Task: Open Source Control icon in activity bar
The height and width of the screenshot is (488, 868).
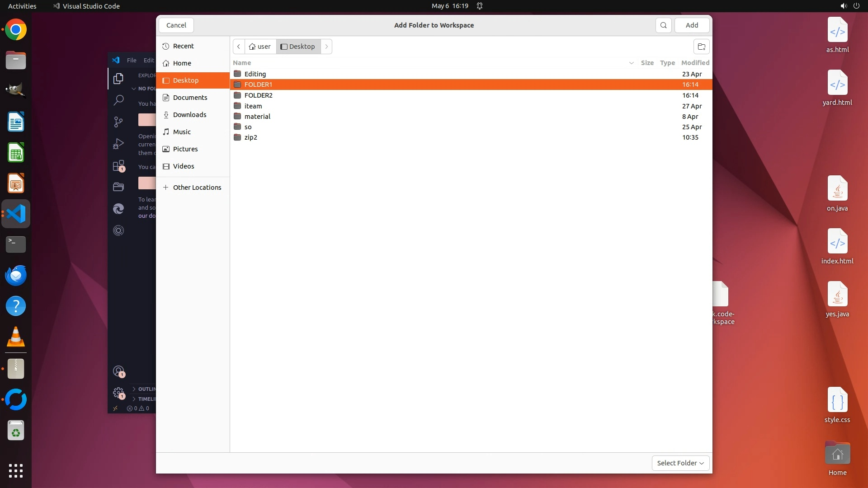Action: pyautogui.click(x=118, y=122)
